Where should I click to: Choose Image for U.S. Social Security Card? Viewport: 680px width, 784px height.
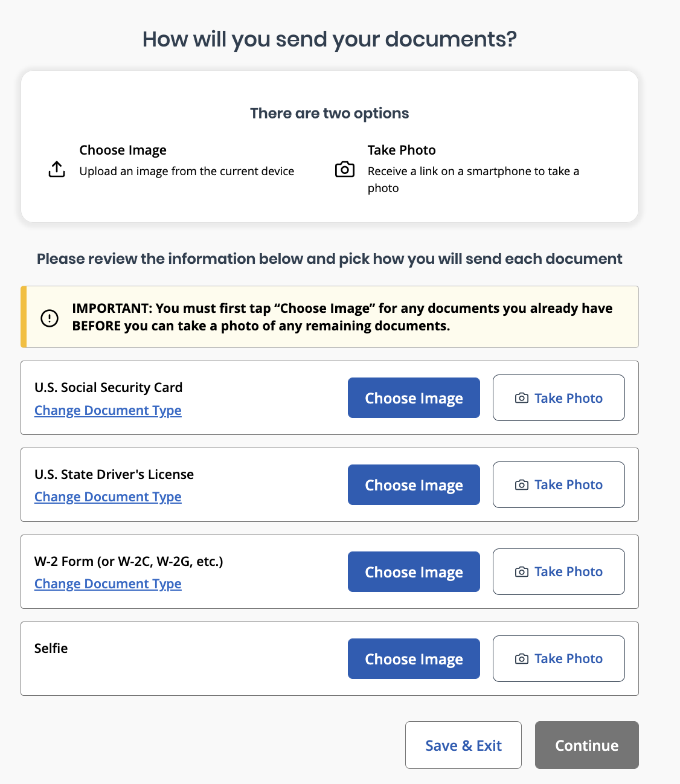click(414, 398)
